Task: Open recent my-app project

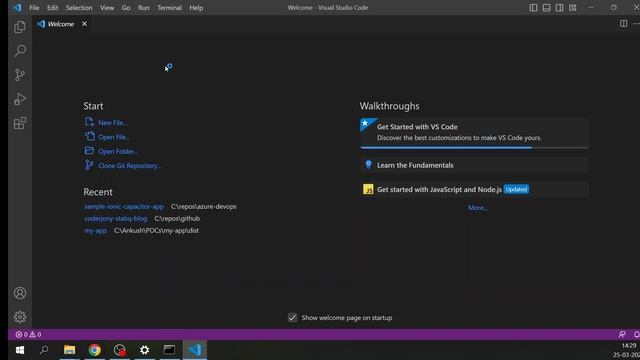Action: click(x=95, y=230)
